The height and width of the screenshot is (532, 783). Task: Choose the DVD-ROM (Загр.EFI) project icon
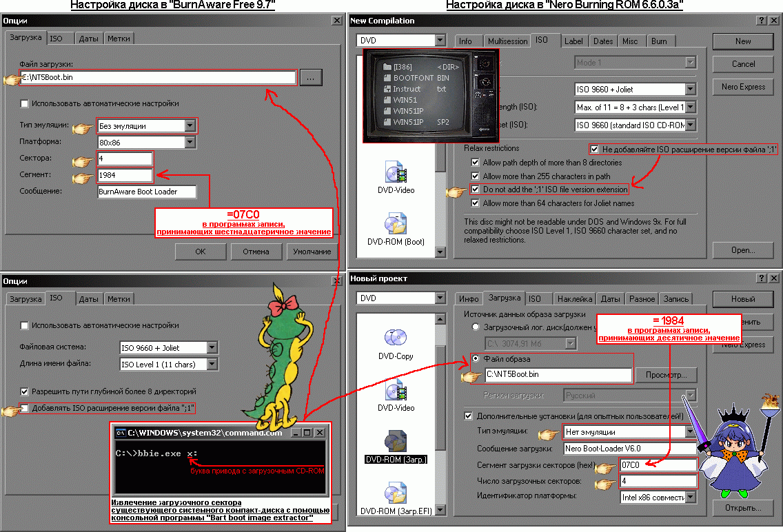(396, 493)
